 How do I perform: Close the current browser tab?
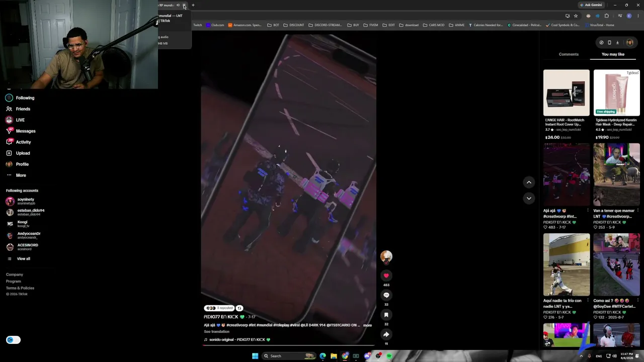184,5
